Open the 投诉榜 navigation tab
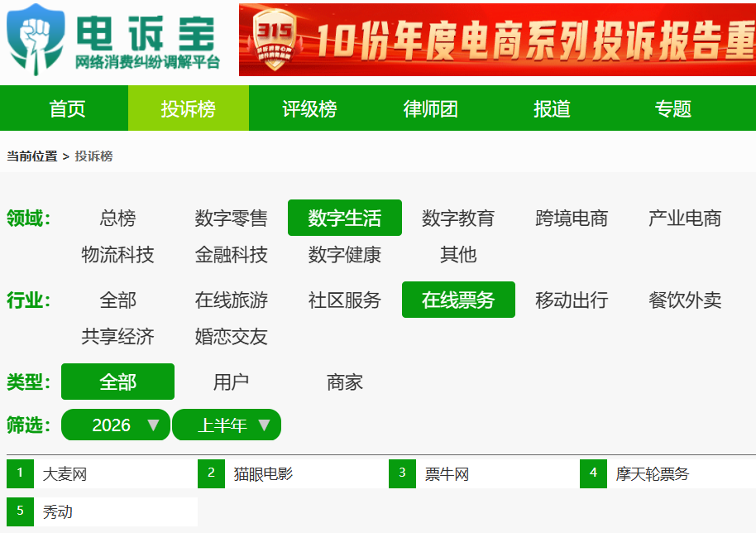The width and height of the screenshot is (756, 533). tap(188, 108)
